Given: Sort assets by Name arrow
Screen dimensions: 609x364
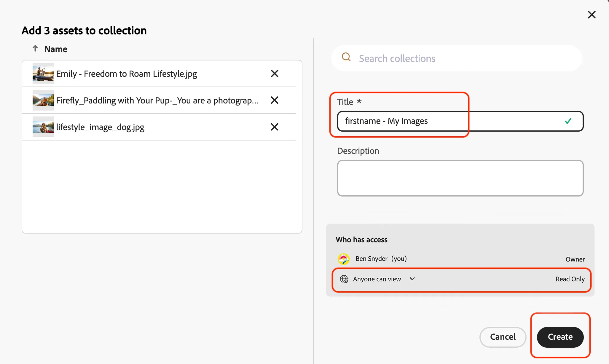Looking at the screenshot, I should click(x=35, y=49).
